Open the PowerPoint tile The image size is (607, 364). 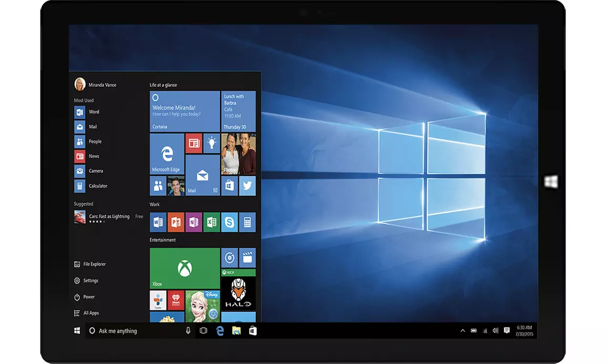[175, 222]
